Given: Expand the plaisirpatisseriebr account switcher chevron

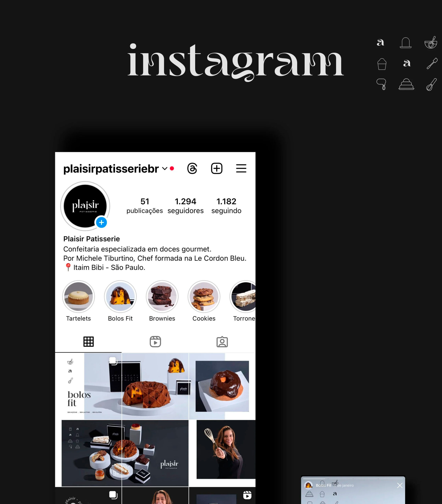Looking at the screenshot, I should pyautogui.click(x=165, y=169).
